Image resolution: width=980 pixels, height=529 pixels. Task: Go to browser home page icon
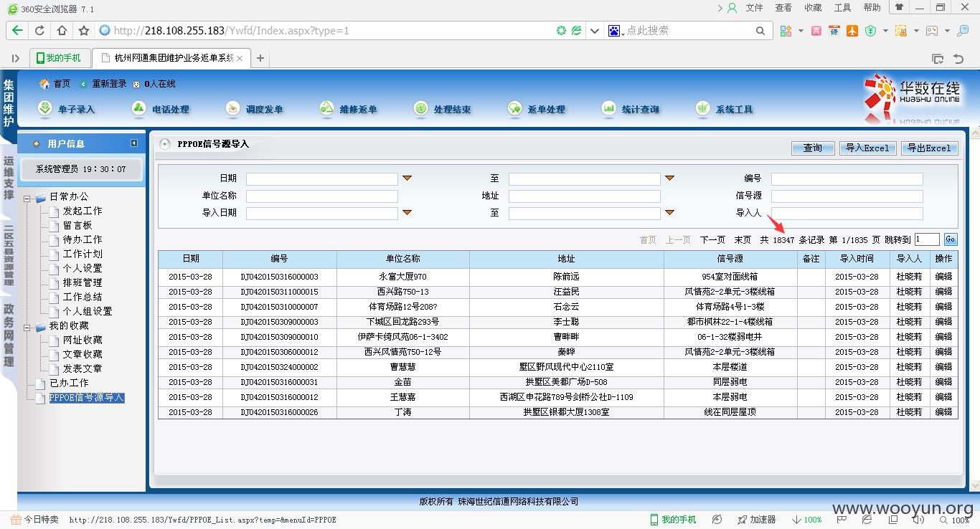pos(62,31)
